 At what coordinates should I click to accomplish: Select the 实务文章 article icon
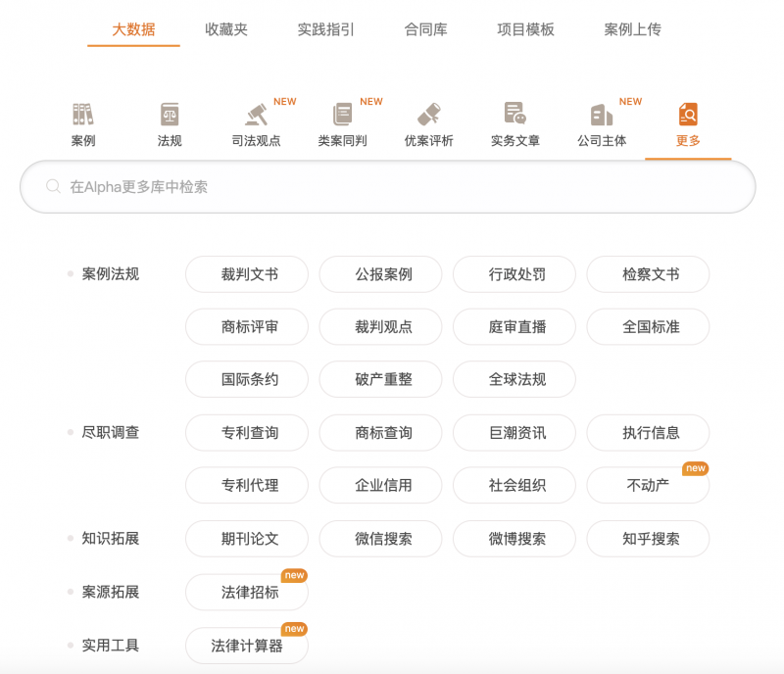click(514, 115)
